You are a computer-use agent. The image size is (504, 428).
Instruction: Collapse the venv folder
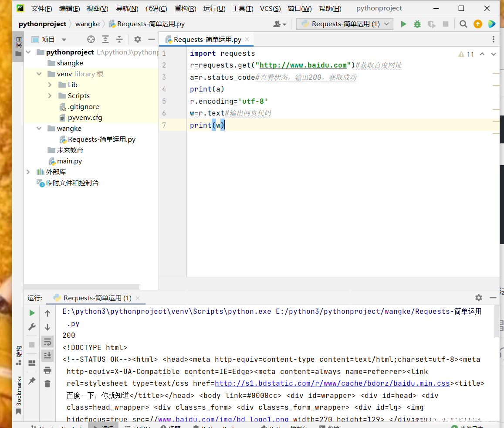[x=39, y=74]
